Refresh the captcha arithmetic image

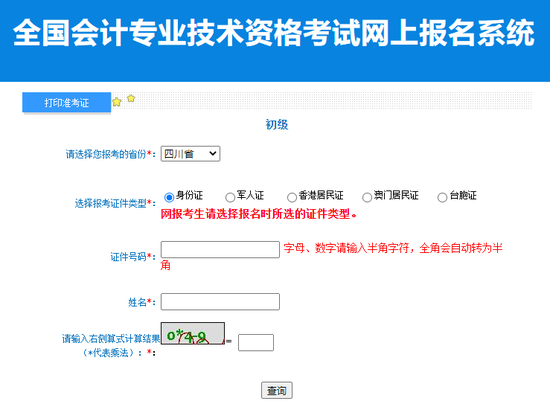[x=193, y=333]
